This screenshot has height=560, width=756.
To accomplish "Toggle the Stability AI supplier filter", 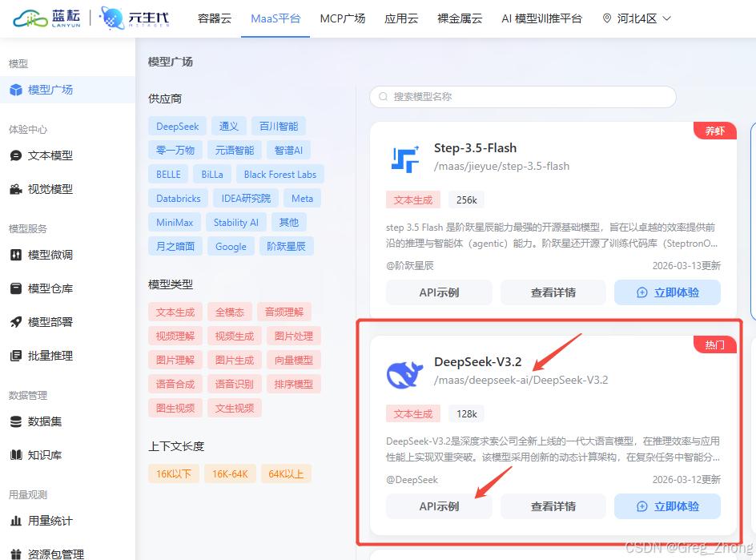I will 236,223.
